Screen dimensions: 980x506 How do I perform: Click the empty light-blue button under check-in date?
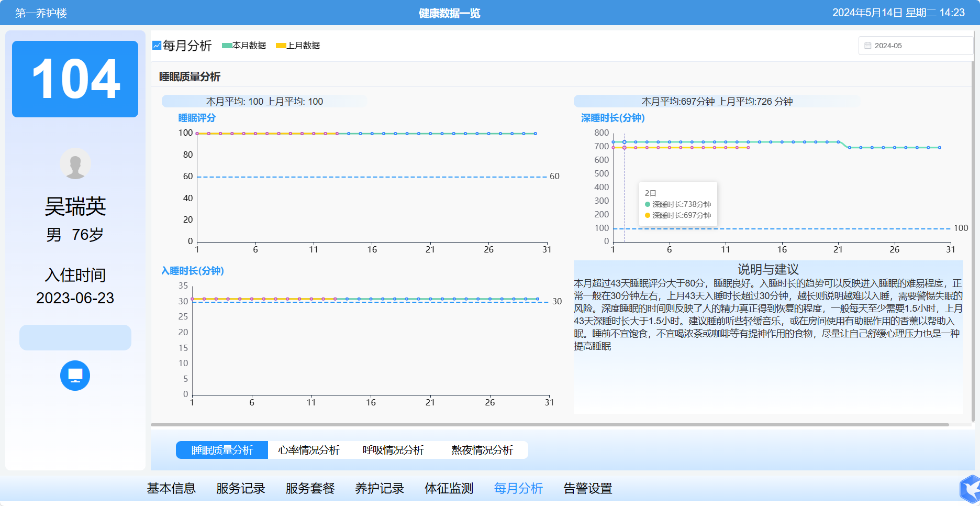point(75,337)
